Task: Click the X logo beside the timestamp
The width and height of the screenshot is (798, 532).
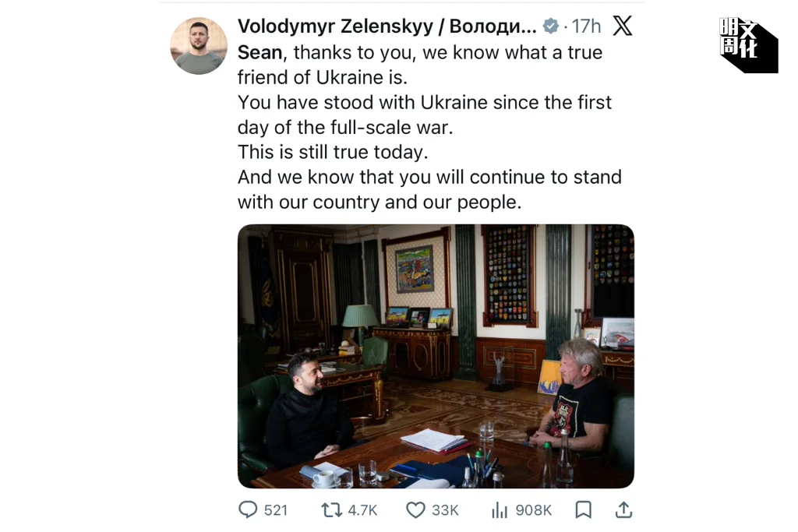Action: [x=623, y=26]
